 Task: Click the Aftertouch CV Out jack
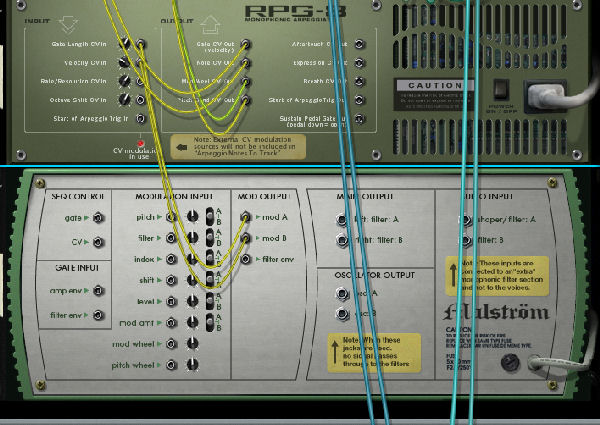pos(359,44)
